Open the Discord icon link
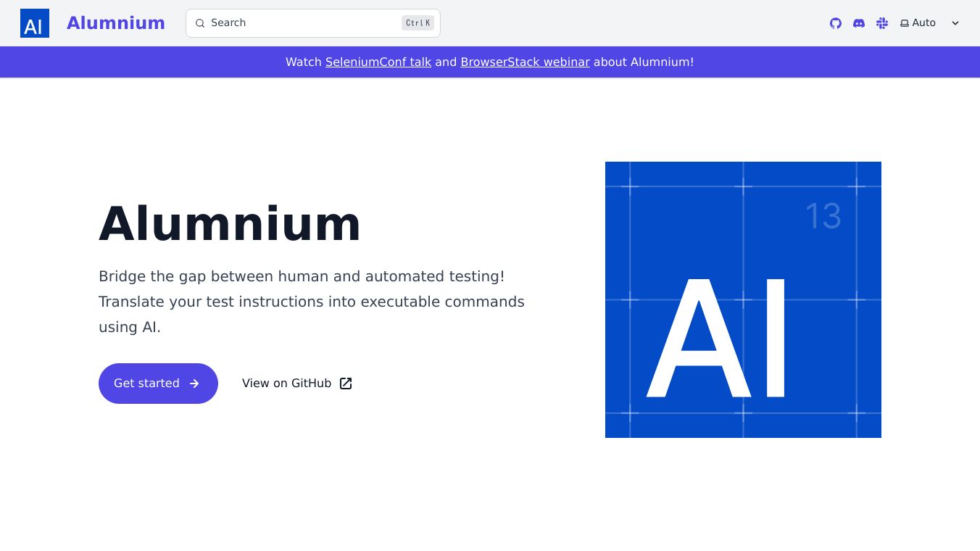The width and height of the screenshot is (980, 551). pyautogui.click(x=859, y=23)
